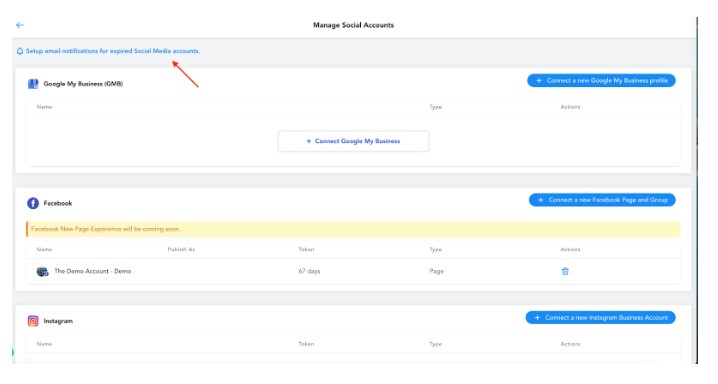Delete The Demo Account with trash icon
The width and height of the screenshot is (718, 384).
(565, 271)
